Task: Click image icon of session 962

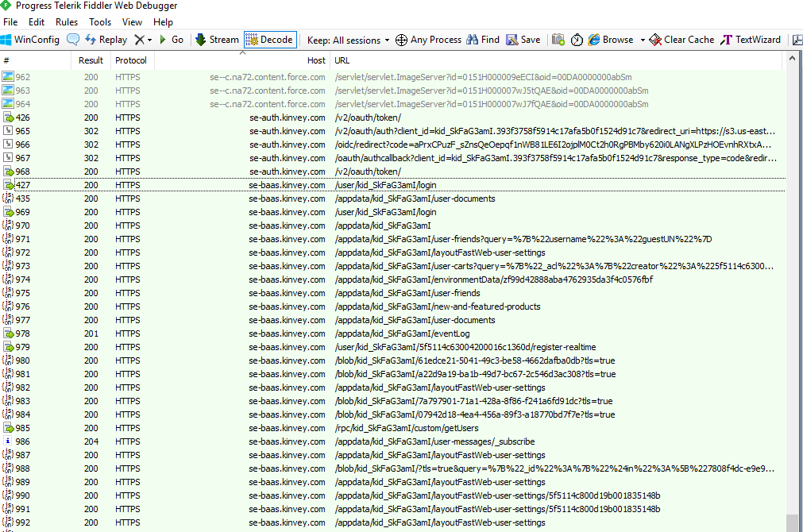Action: coord(8,77)
